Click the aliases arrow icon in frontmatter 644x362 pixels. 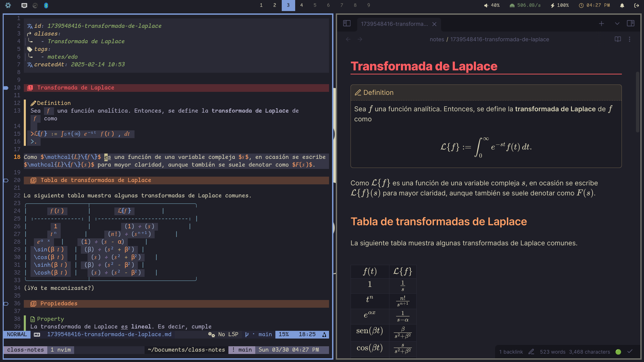[30, 34]
